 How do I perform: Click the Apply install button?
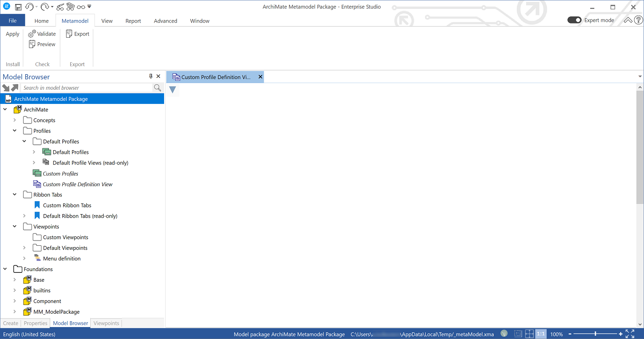click(12, 33)
